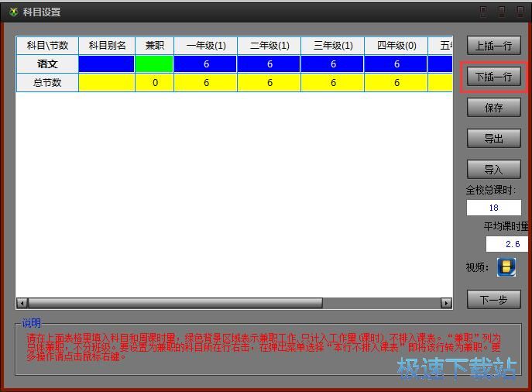Click 总节数 cell under 兼职 showing 0
The image size is (532, 392).
154,82
